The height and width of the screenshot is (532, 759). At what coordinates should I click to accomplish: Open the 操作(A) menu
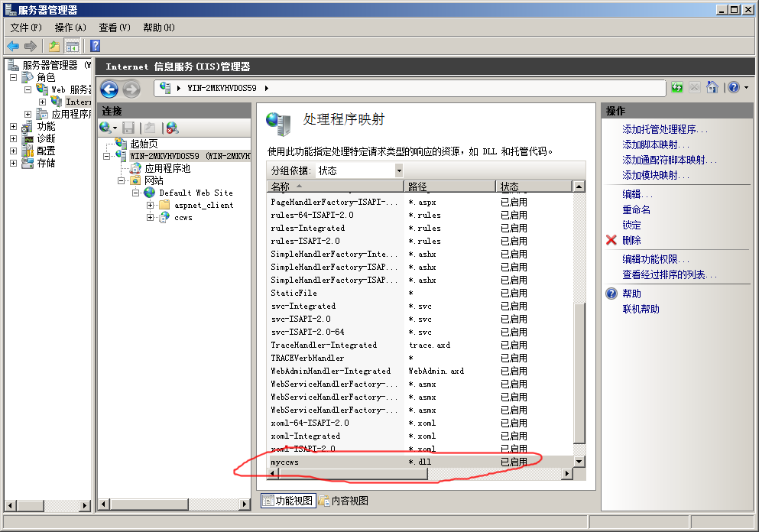(x=70, y=28)
